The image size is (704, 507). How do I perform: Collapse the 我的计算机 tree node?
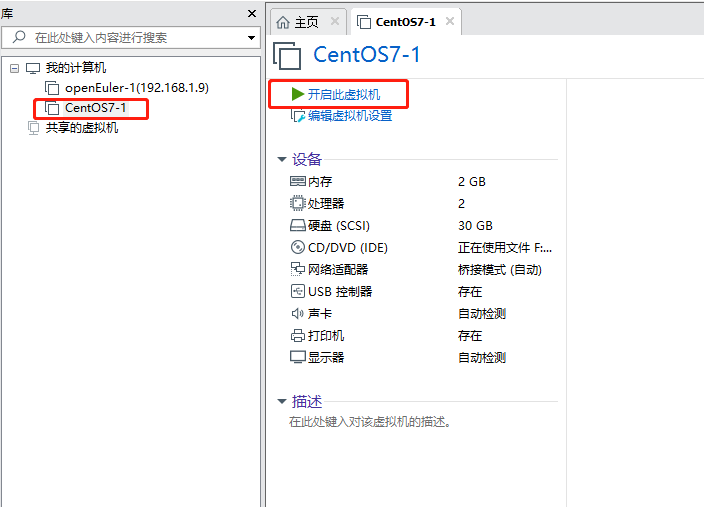[14, 69]
